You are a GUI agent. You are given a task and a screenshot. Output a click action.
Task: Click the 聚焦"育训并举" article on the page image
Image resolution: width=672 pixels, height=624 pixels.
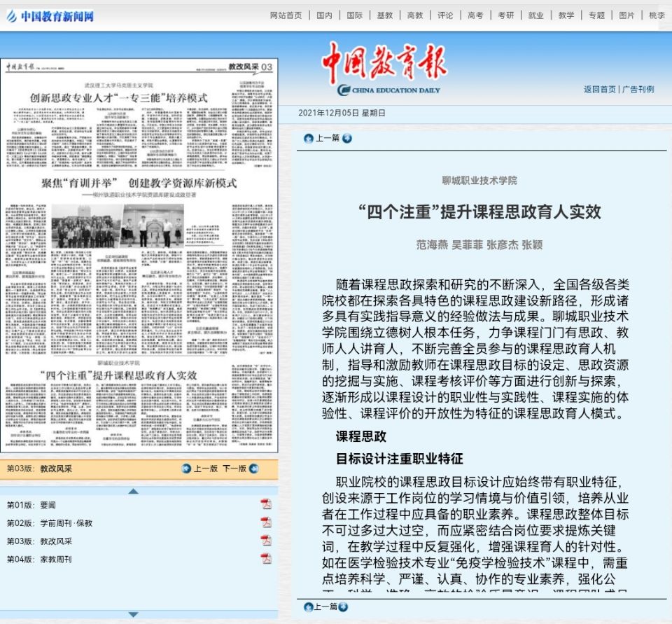[139, 183]
